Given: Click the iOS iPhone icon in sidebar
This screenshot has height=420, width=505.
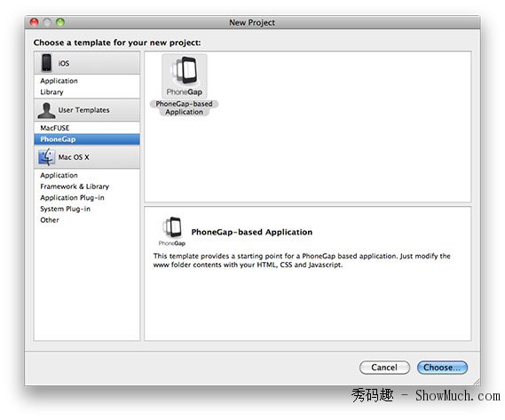Looking at the screenshot, I should pyautogui.click(x=46, y=63).
